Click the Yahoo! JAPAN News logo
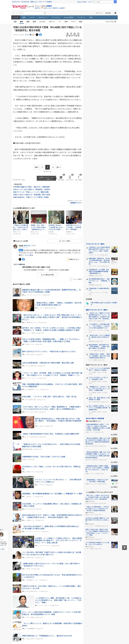The image size is (129, 644). coord(23,7)
